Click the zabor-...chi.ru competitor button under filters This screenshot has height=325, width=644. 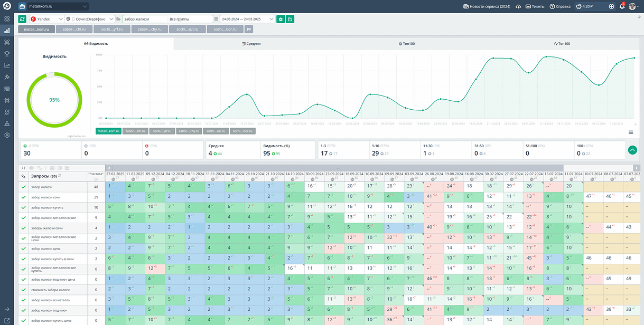coord(74,30)
